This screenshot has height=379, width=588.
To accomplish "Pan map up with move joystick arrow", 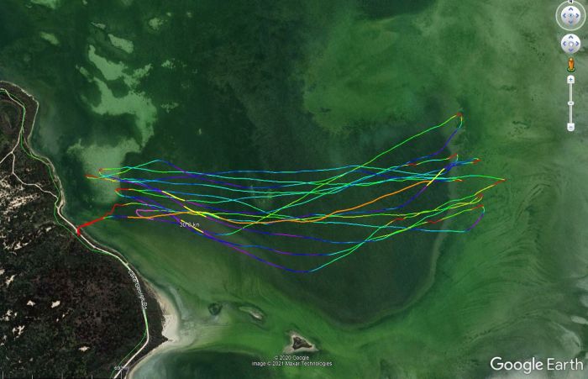I will [570, 38].
